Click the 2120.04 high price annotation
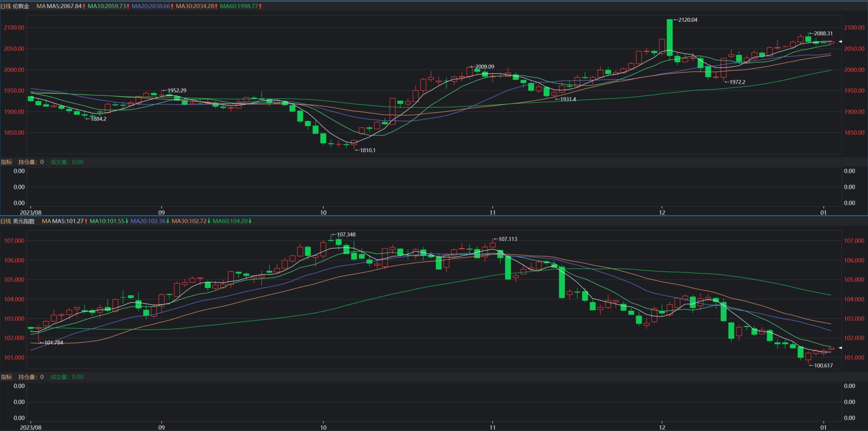 click(x=686, y=20)
